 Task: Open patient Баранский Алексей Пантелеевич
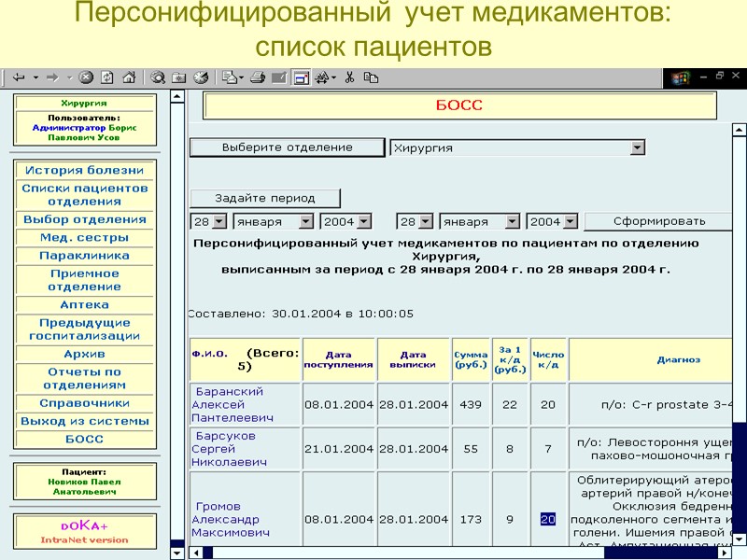coord(232,404)
